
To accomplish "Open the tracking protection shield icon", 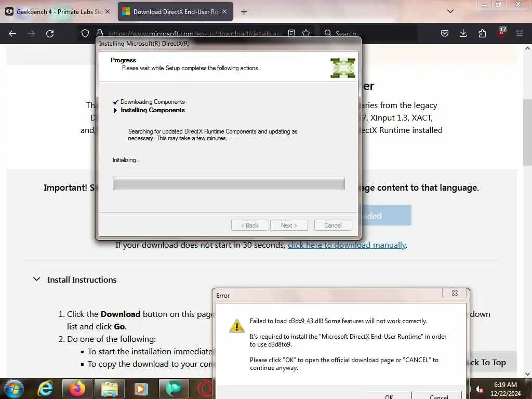I will point(85,33).
